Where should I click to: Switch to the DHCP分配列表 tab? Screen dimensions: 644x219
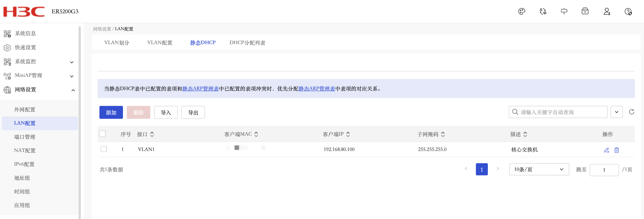tap(247, 43)
